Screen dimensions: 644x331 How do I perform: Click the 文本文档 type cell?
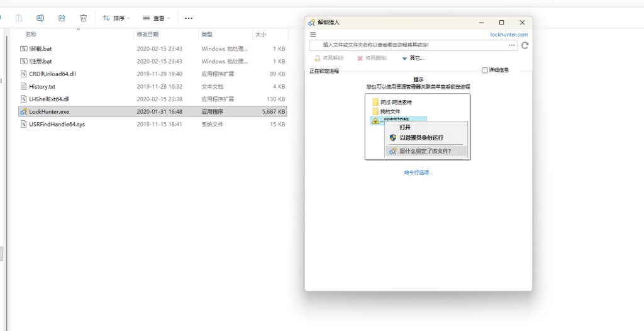(x=213, y=86)
